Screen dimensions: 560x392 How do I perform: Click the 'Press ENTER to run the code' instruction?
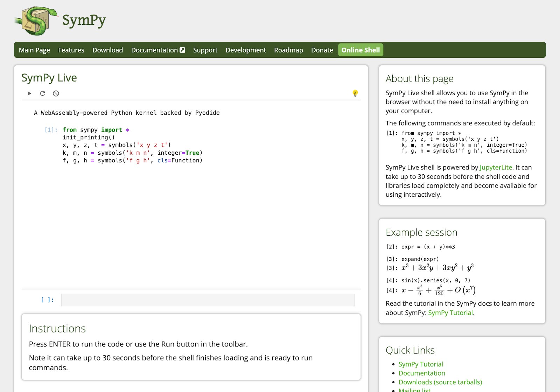click(138, 344)
